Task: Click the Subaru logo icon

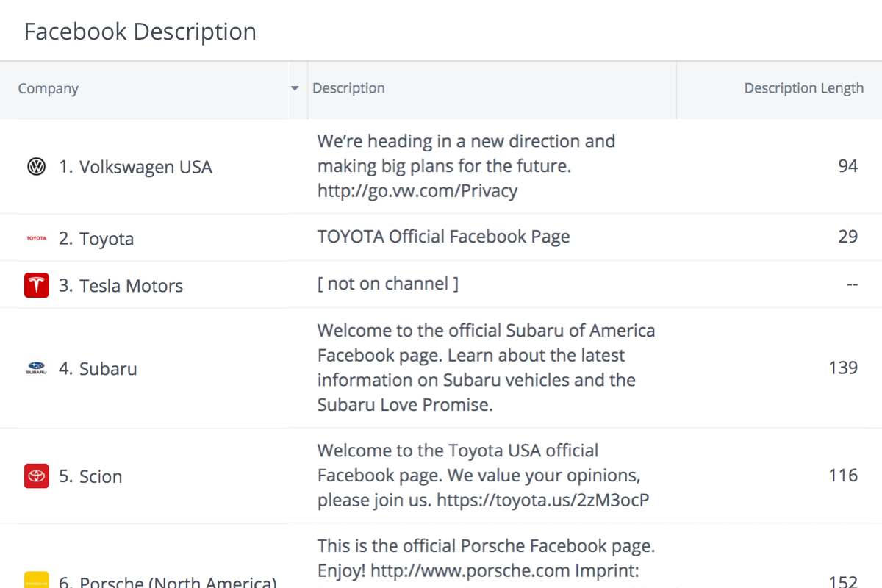Action: coord(36,368)
